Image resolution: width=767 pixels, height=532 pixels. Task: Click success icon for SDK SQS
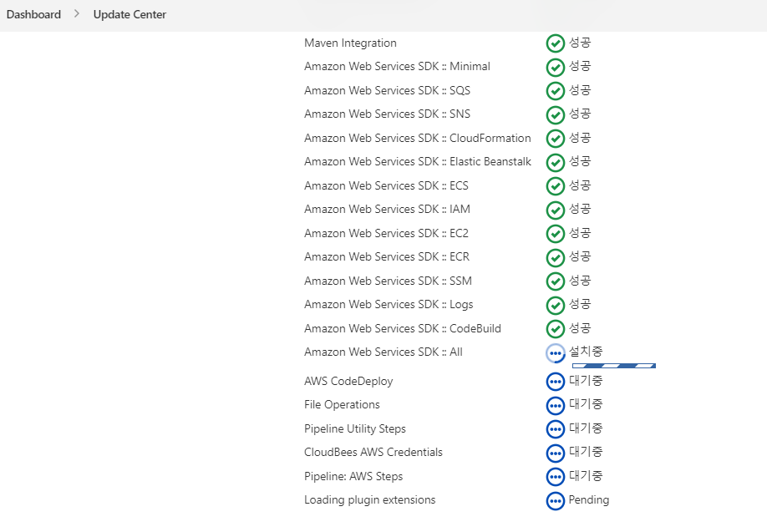[555, 91]
